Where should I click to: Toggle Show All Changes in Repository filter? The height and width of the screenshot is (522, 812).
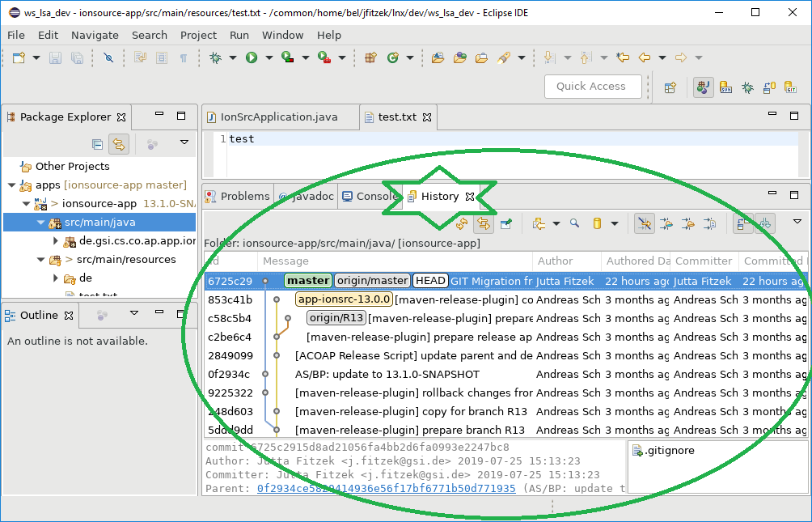[645, 224]
